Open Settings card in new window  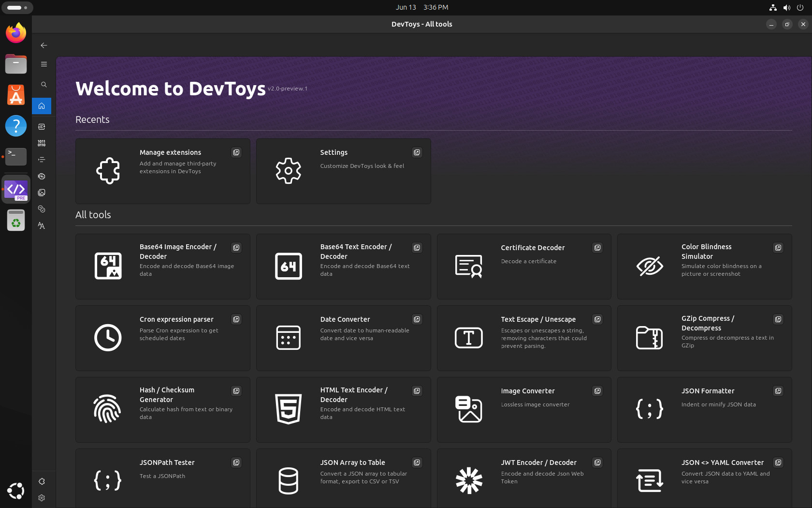point(417,152)
